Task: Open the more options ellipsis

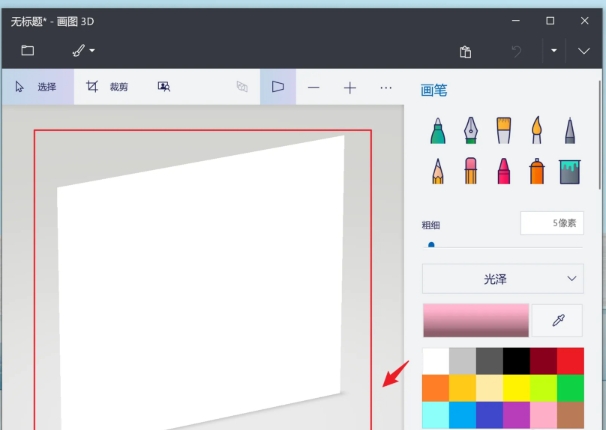Action: (386, 88)
